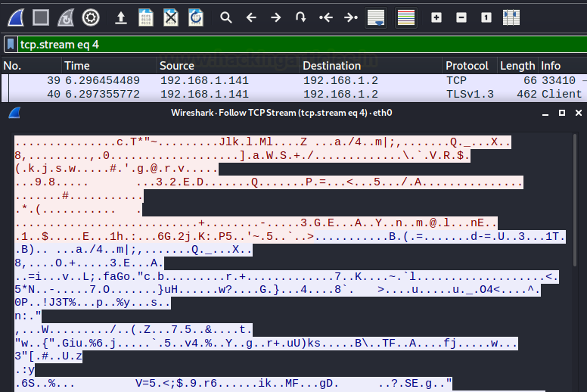Stop the running packet capture

tap(41, 17)
